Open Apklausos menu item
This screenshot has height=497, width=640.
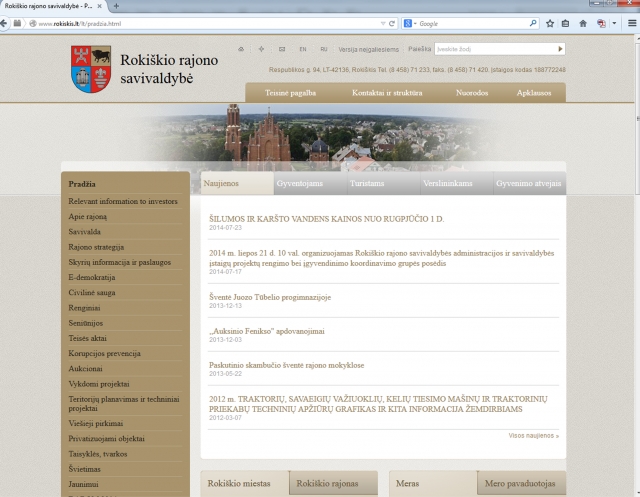tap(534, 93)
